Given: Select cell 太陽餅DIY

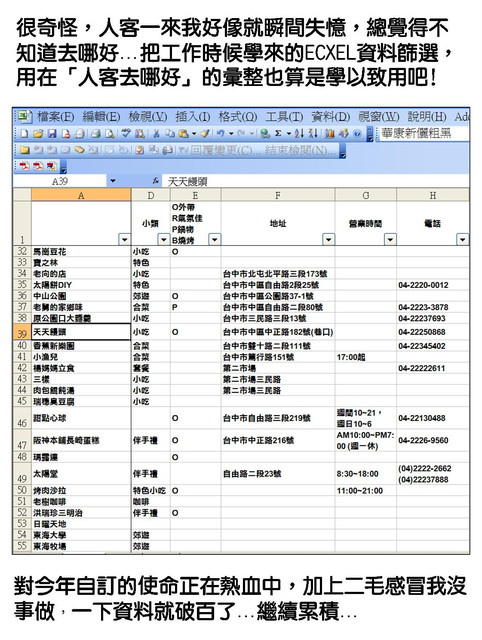Looking at the screenshot, I should coord(81,285).
